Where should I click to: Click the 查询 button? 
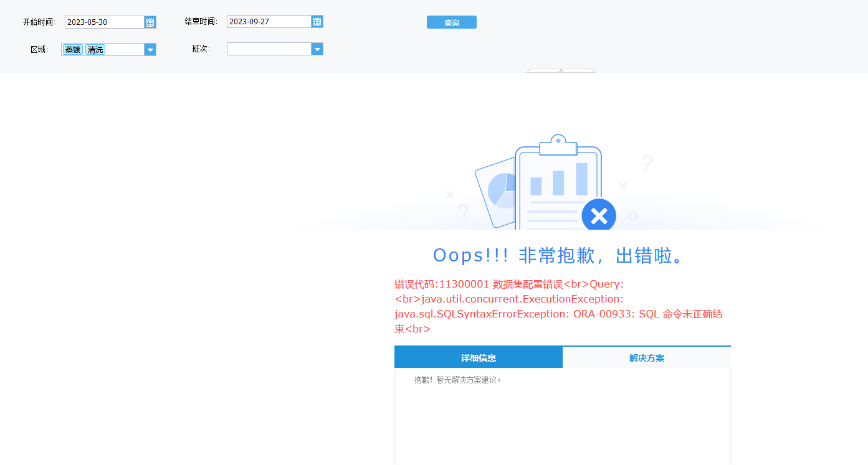(x=451, y=22)
